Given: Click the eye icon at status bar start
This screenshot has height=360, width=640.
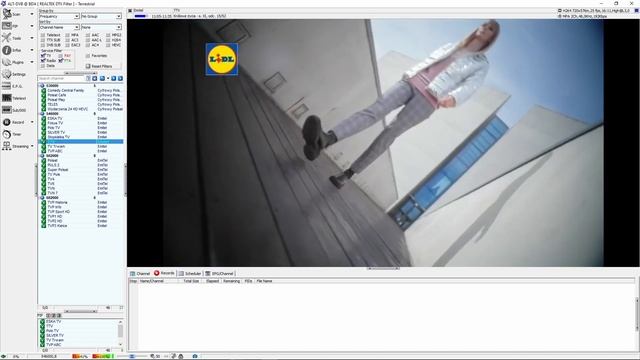Looking at the screenshot, I should coord(4,356).
